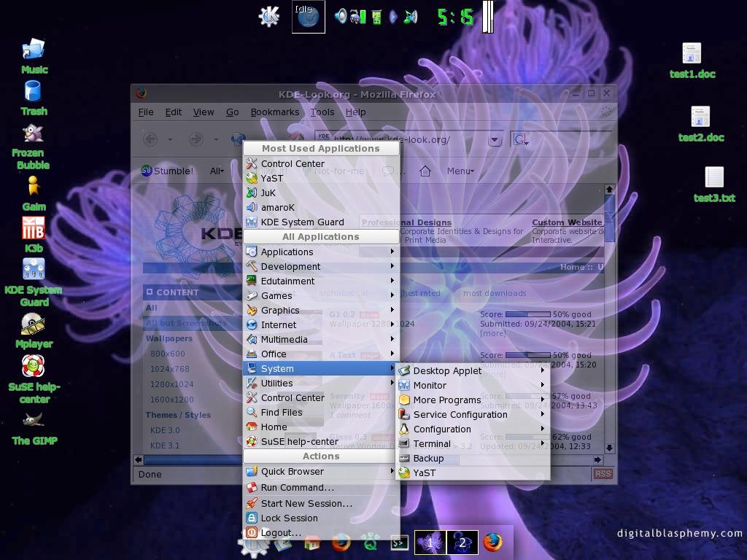
Task: Open KDE System Guard from K menu
Action: pos(321,222)
